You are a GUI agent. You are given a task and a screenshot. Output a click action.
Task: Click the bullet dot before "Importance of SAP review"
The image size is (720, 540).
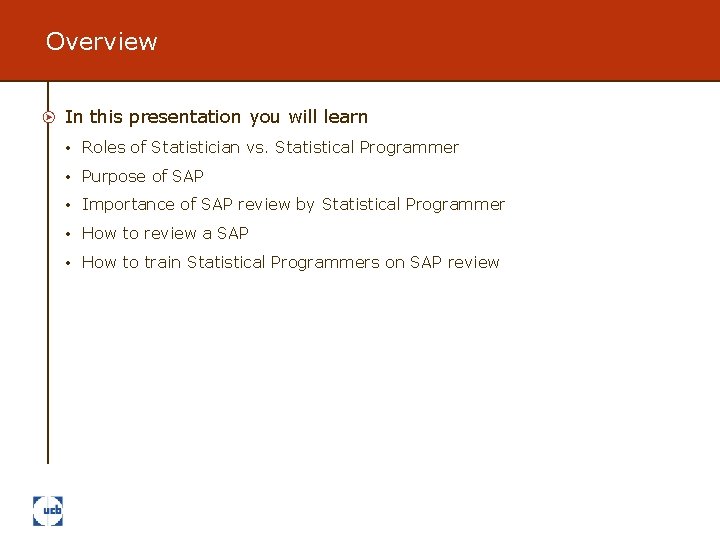[x=67, y=206]
